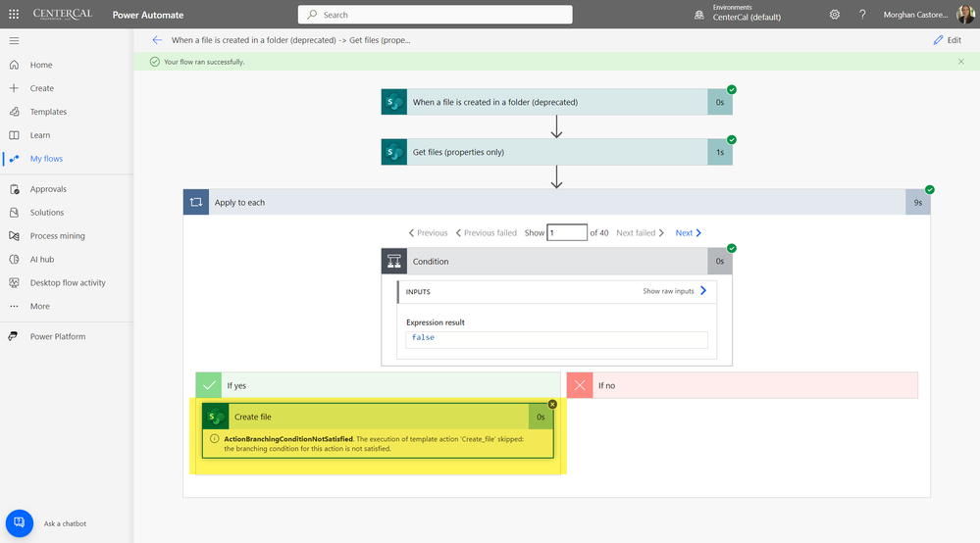
Task: Click the SharePoint icon on trigger step
Action: coord(393,102)
